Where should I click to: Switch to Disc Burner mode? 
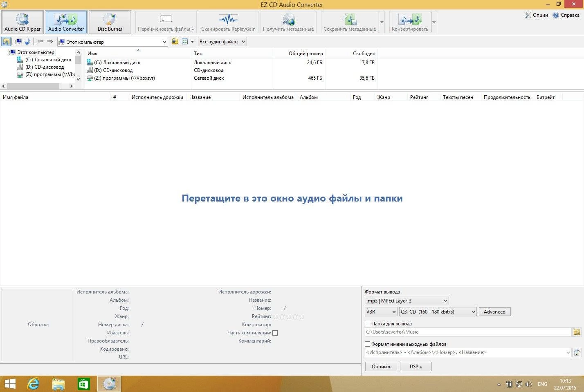pos(110,22)
